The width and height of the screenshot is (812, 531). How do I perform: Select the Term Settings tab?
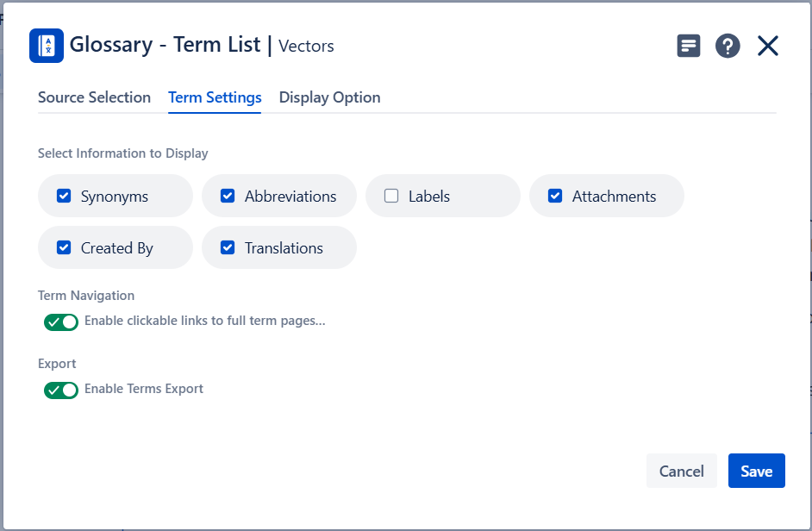point(215,97)
